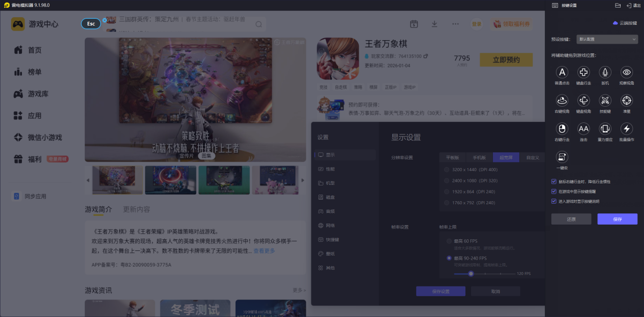Switch to 手机版 resolution tab

479,157
